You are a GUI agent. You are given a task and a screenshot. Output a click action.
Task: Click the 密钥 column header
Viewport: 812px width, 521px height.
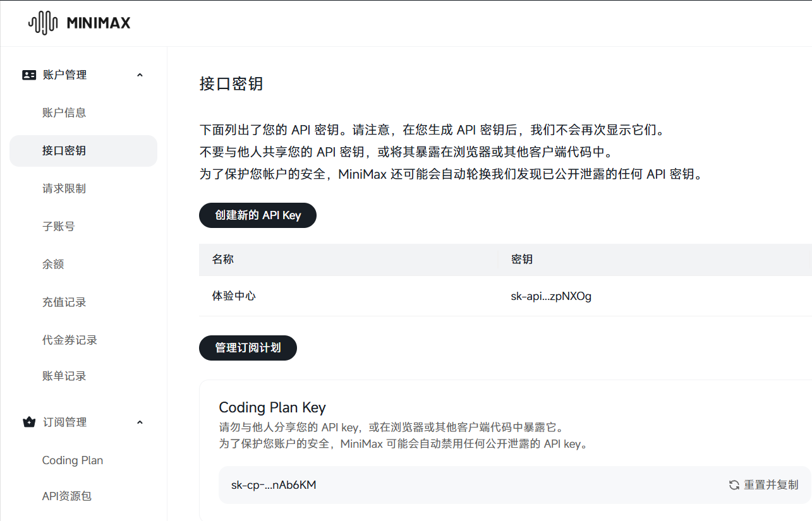click(522, 259)
